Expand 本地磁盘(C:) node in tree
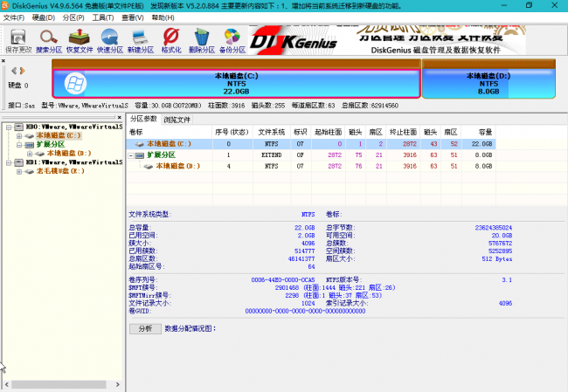This screenshot has height=392, width=568. pos(19,136)
